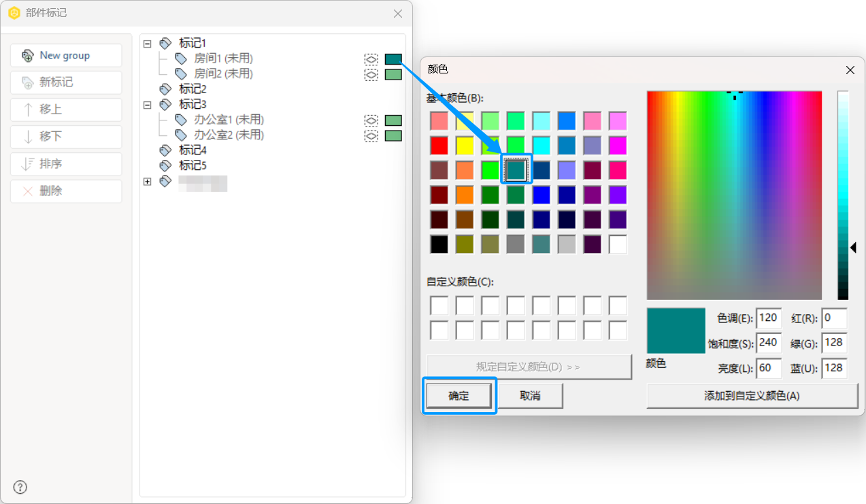This screenshot has height=504, width=866.
Task: Select the 标记5 tree row
Action: pos(193,165)
